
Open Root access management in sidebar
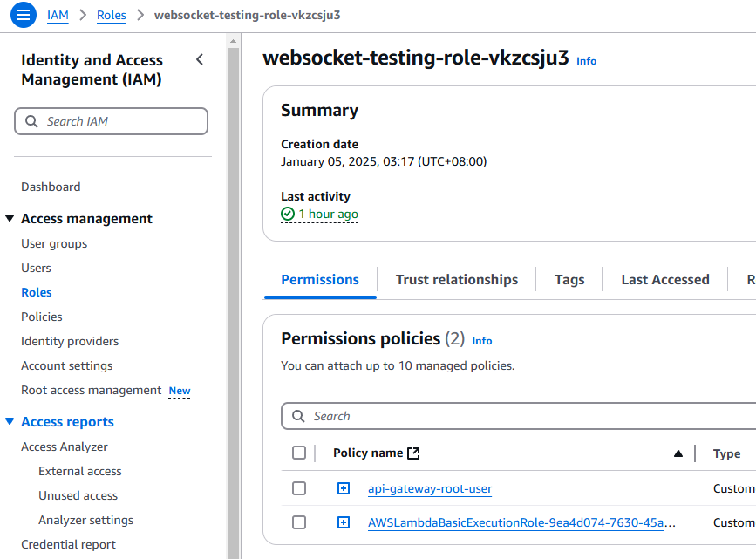tap(92, 390)
